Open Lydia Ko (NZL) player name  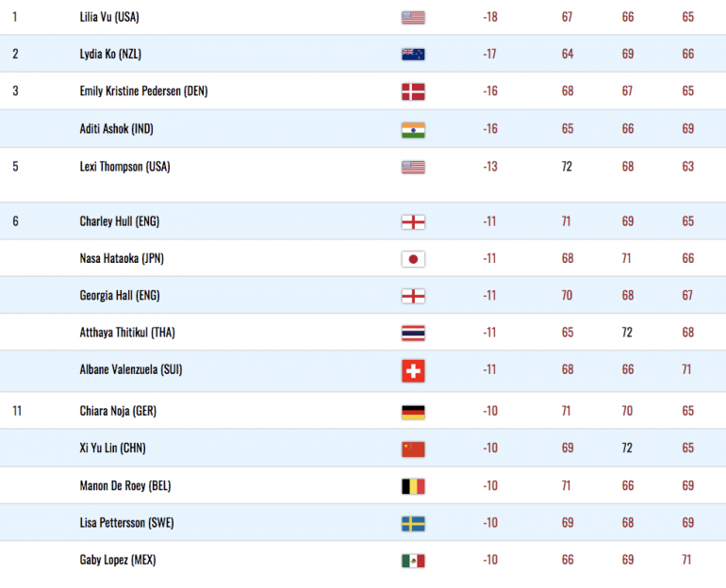pyautogui.click(x=110, y=54)
